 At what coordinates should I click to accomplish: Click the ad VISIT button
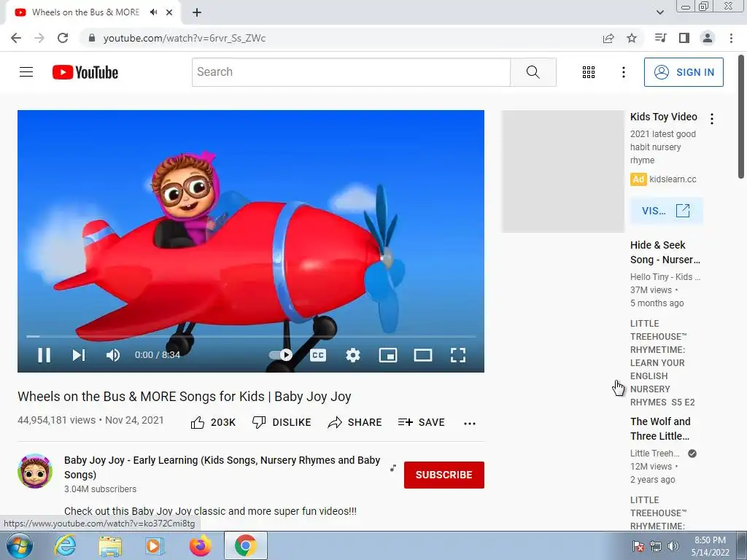pos(666,211)
